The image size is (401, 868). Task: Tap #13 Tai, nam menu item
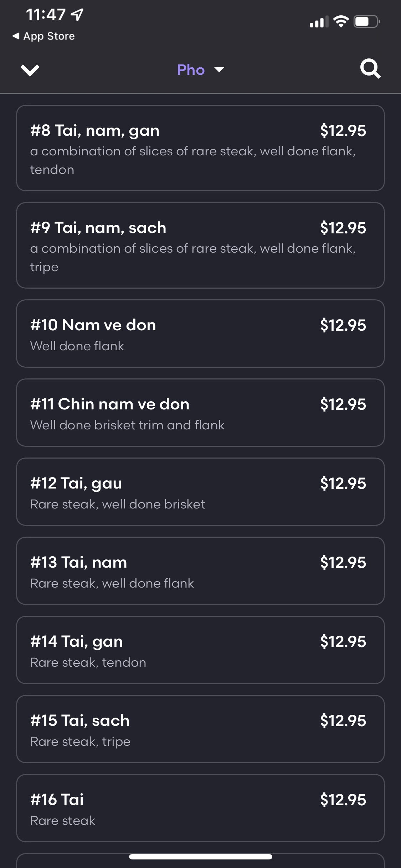tap(200, 571)
